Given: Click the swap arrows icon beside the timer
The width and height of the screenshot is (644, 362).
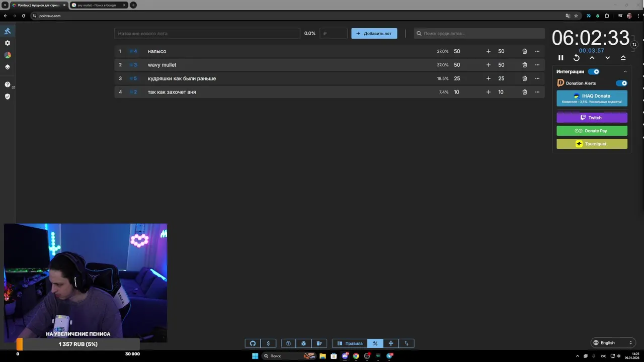Looking at the screenshot, I should pos(634,44).
